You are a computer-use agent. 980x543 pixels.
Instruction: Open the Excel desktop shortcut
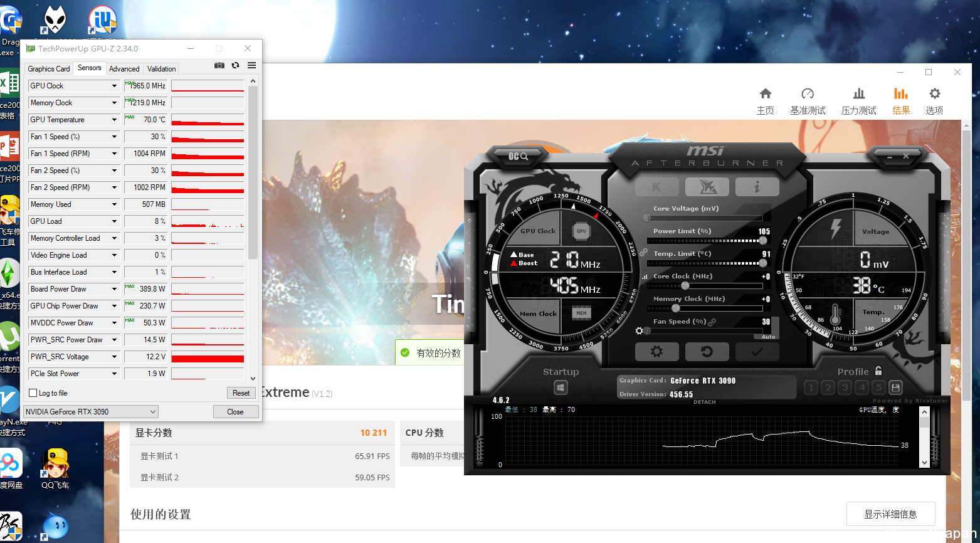9,94
